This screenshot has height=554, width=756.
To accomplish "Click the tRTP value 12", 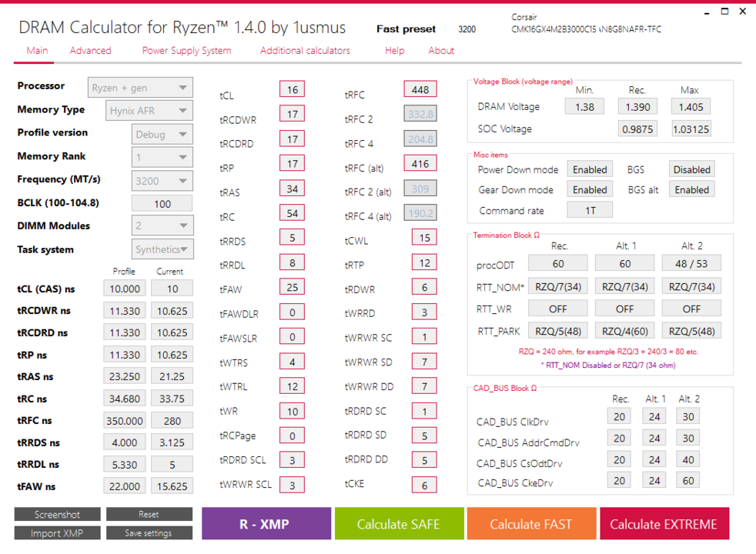I will point(424,262).
